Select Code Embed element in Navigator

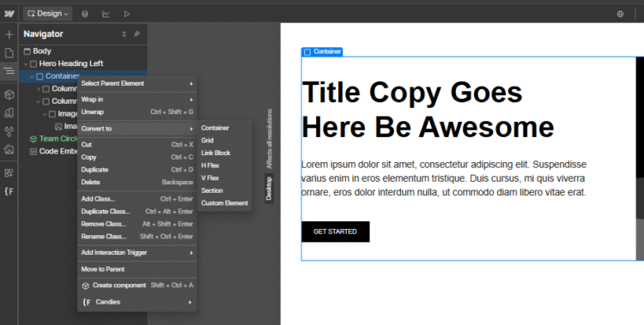coord(54,152)
